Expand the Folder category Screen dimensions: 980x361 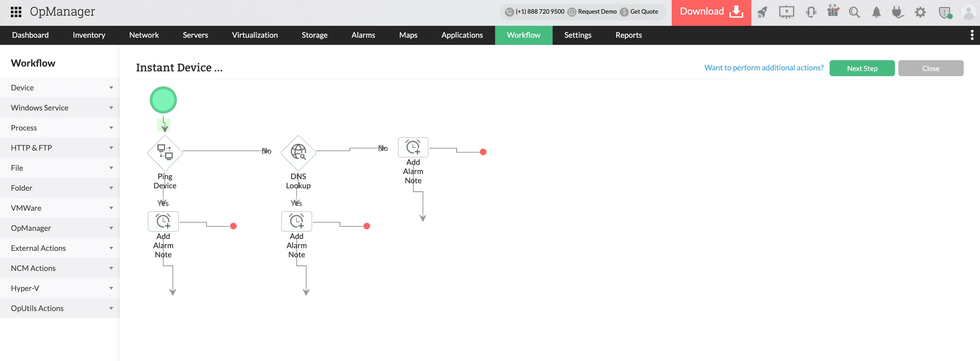60,188
